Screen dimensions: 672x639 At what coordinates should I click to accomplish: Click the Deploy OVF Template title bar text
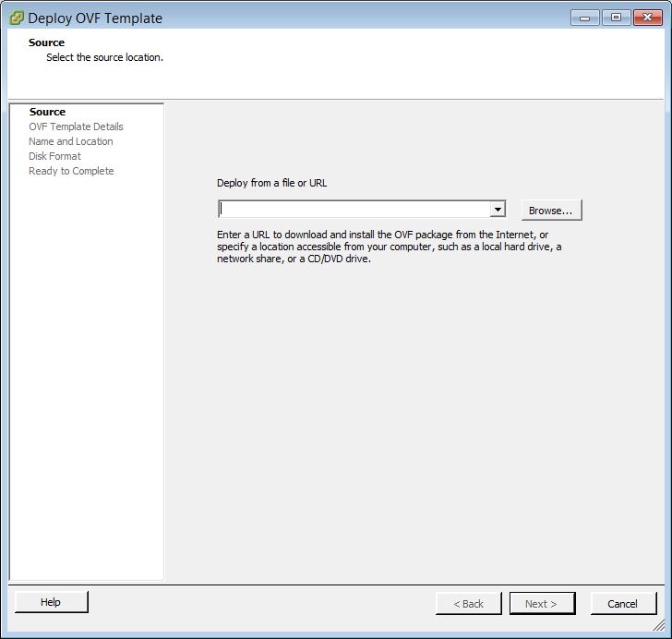(95, 18)
